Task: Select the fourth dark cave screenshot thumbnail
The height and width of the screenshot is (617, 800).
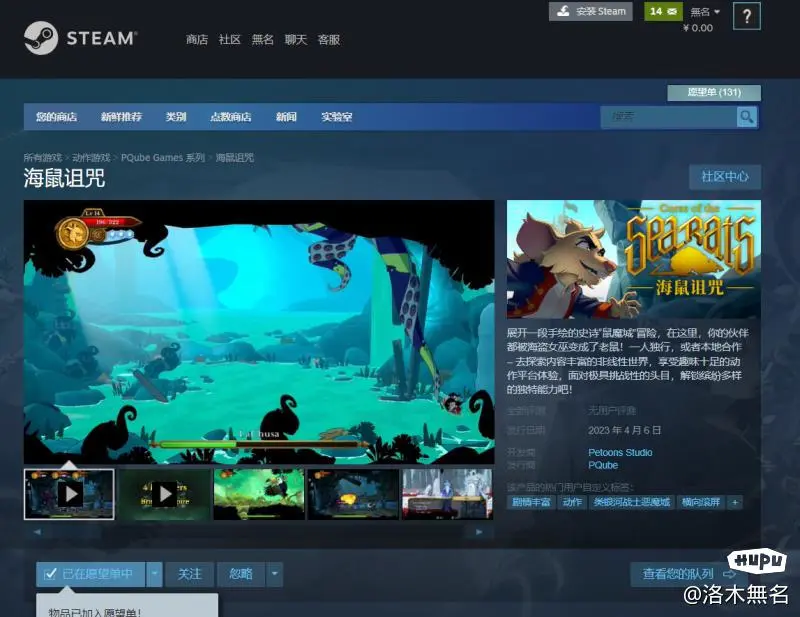Action: (353, 495)
